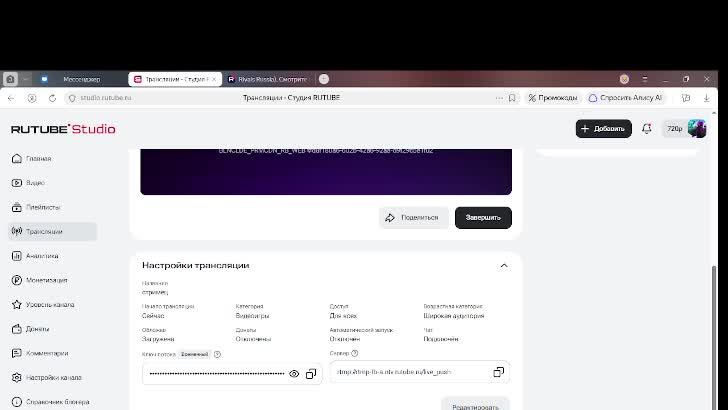The height and width of the screenshot is (410, 728).
Task: Click the Донаты wallet icon
Action: coord(17,329)
